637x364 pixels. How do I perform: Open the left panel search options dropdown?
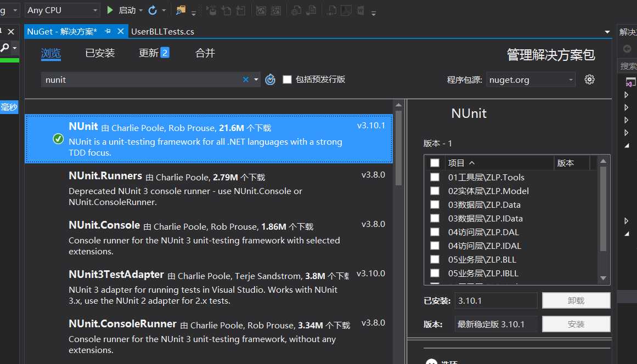pyautogui.click(x=15, y=48)
